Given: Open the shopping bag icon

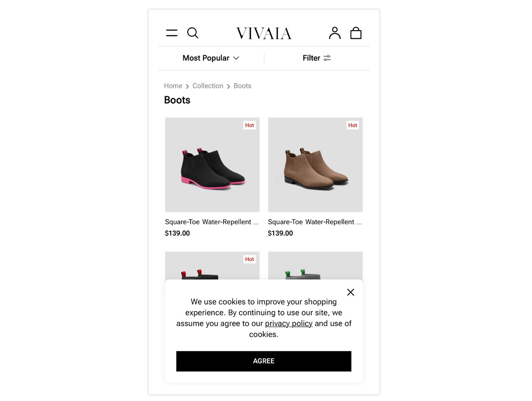Looking at the screenshot, I should (356, 33).
